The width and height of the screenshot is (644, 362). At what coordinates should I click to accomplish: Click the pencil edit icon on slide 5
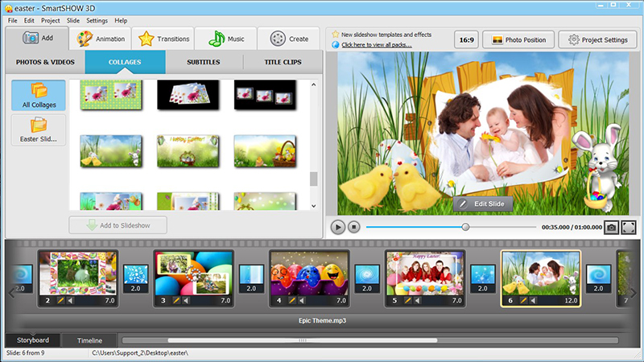point(407,300)
